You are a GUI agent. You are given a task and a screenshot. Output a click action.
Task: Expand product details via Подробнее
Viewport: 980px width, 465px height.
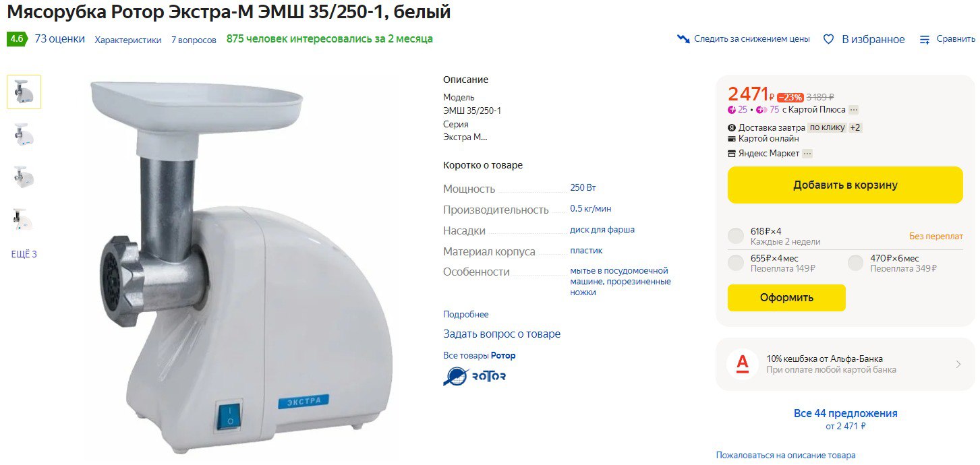click(466, 315)
